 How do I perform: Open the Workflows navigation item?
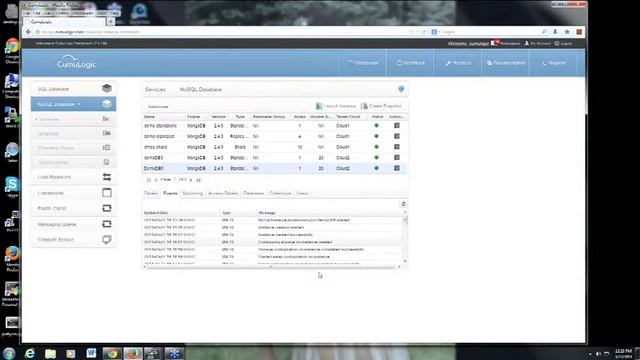click(x=410, y=63)
